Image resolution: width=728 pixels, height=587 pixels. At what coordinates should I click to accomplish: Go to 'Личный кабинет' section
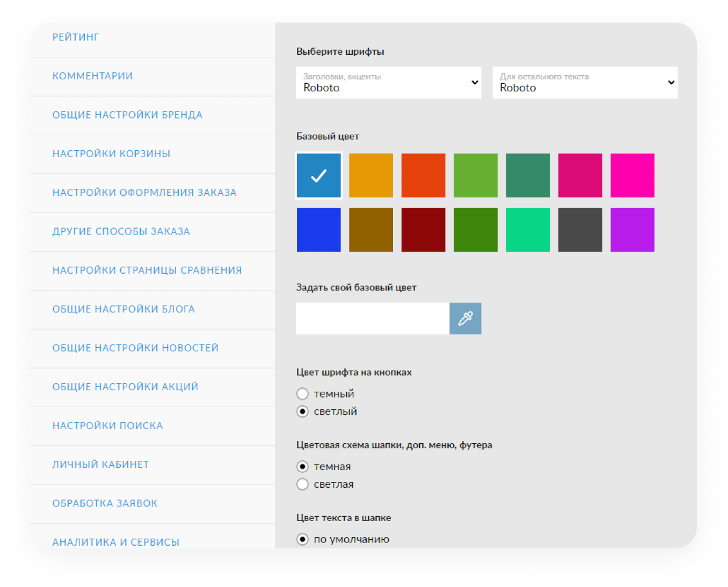click(x=100, y=465)
